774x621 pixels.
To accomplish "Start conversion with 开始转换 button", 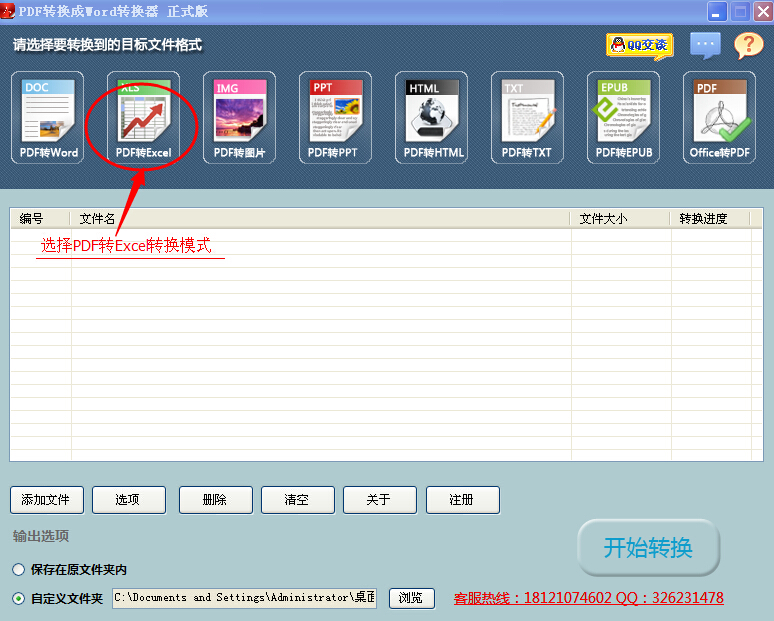I will [x=648, y=547].
